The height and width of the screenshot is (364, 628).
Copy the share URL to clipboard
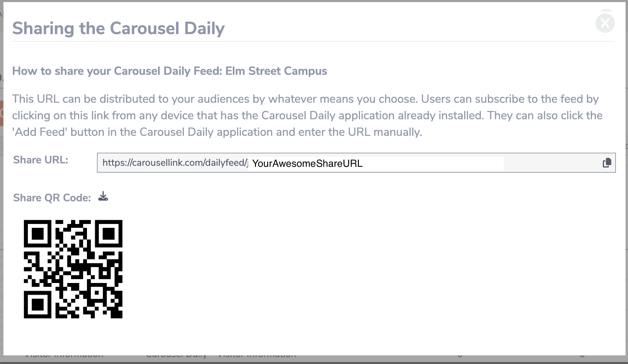(x=607, y=163)
